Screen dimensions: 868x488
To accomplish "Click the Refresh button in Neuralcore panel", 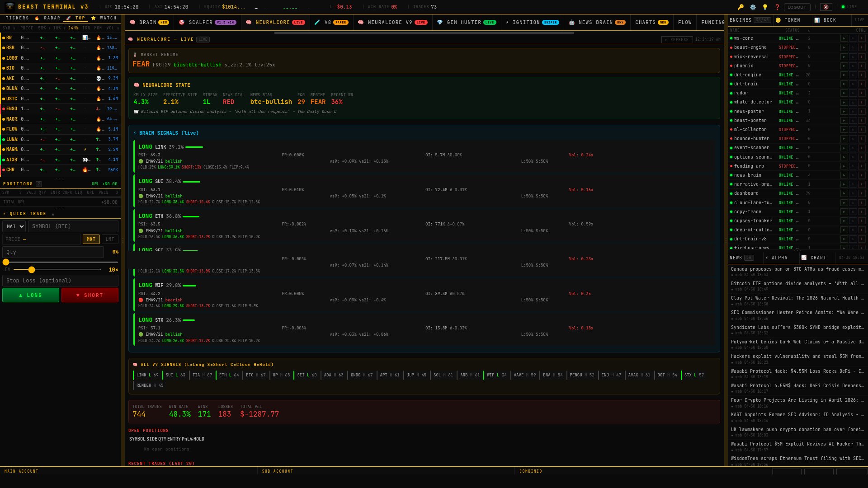I will [x=677, y=40].
